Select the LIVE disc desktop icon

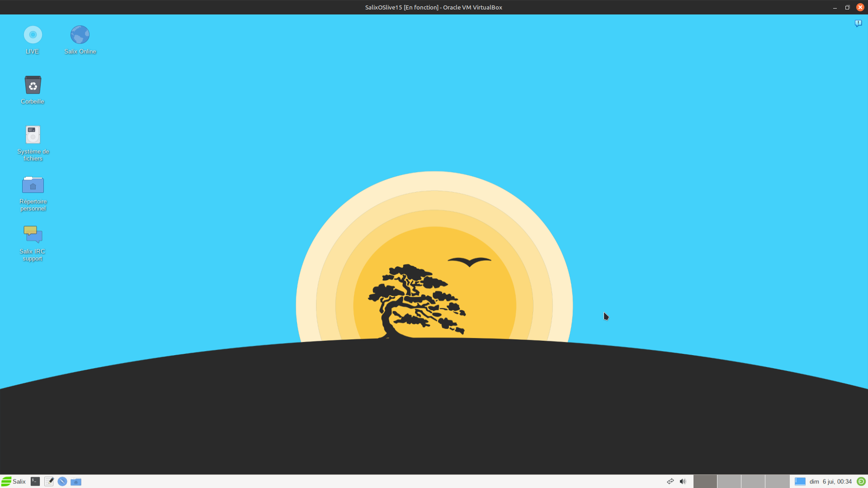click(33, 35)
